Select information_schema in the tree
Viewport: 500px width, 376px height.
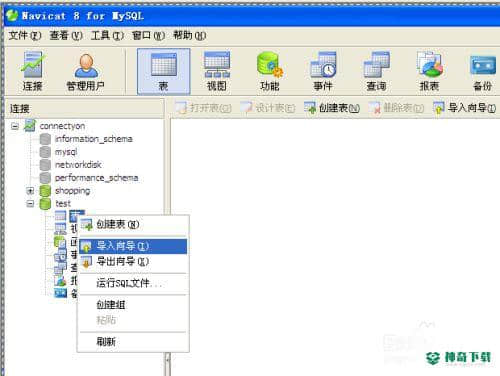[x=94, y=139]
